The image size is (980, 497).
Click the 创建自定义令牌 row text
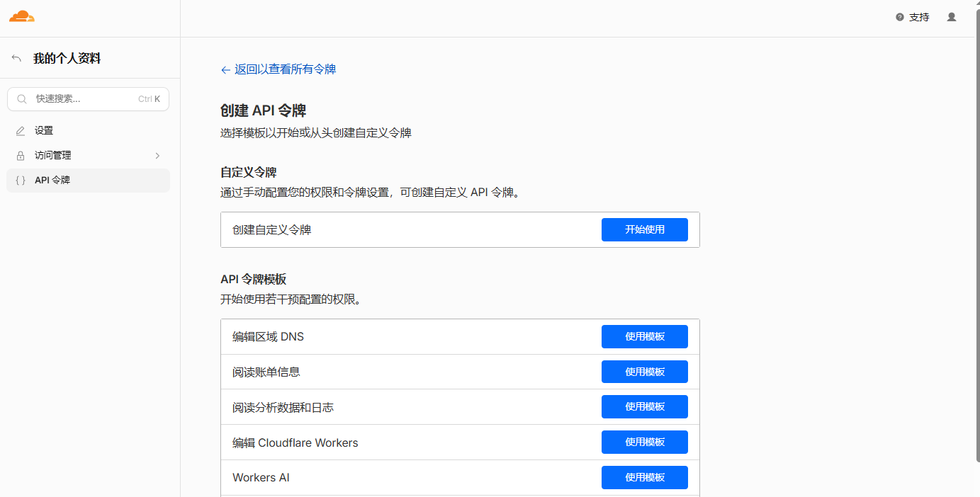coord(272,230)
